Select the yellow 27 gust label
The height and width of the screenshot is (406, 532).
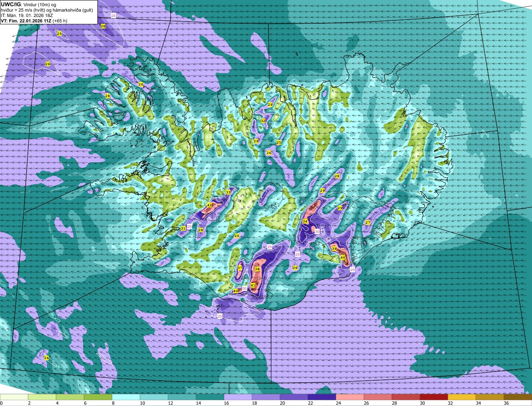tap(368, 223)
